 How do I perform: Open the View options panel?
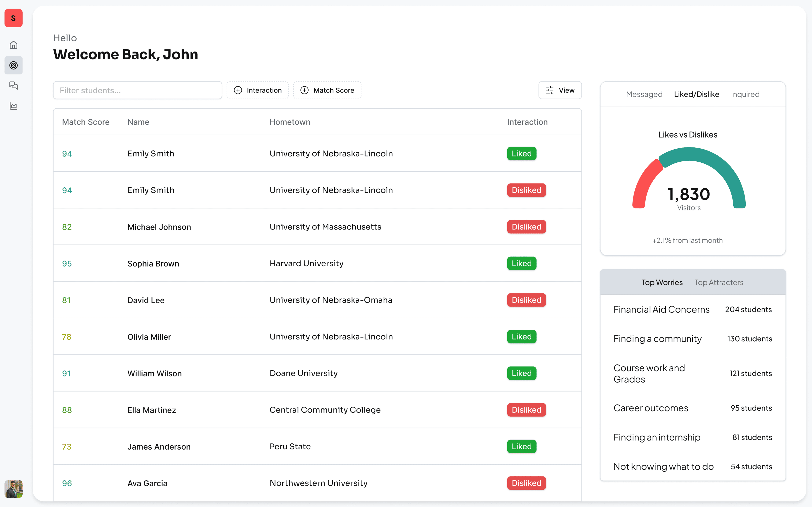(x=560, y=90)
